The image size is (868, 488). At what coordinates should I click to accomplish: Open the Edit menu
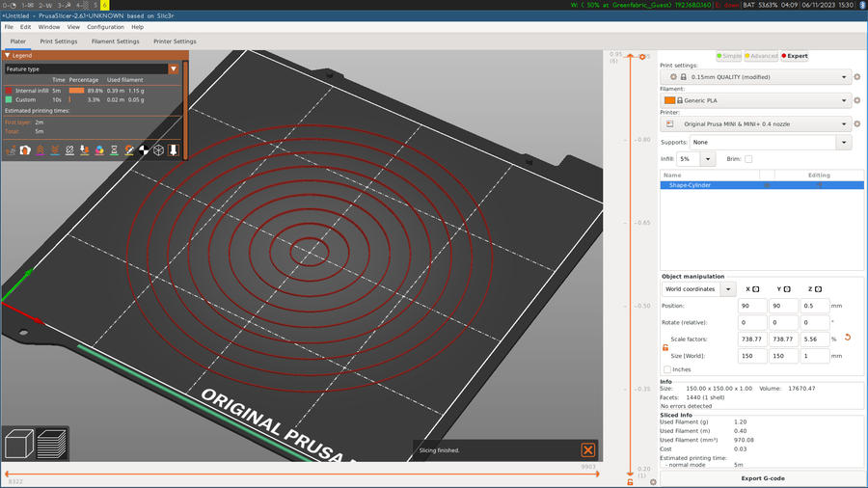tap(25, 27)
